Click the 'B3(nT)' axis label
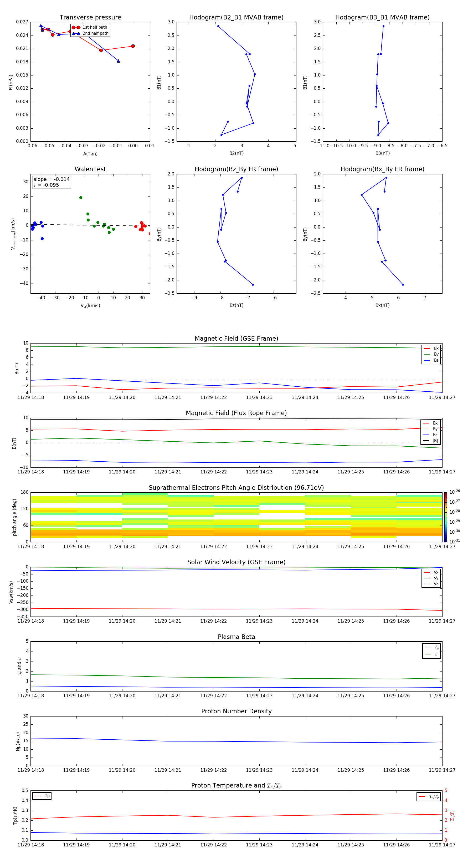The height and width of the screenshot is (868, 473). (x=382, y=153)
